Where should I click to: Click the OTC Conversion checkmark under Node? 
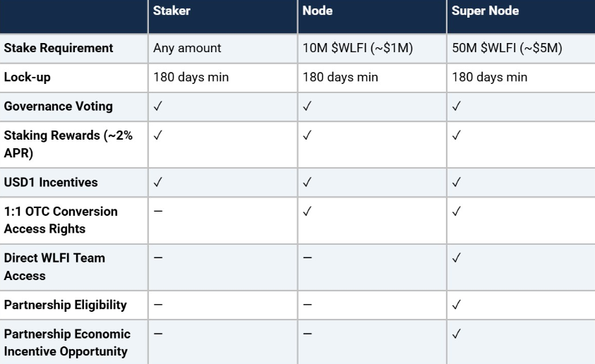coord(306,212)
